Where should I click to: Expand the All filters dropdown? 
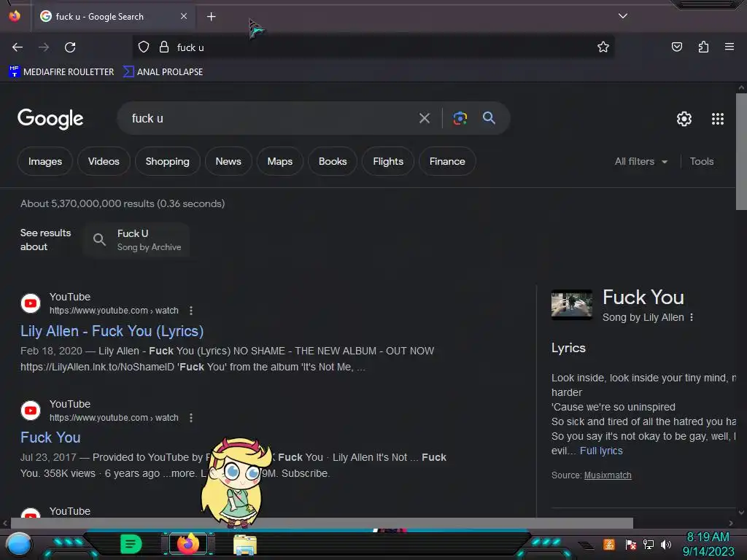click(x=640, y=161)
